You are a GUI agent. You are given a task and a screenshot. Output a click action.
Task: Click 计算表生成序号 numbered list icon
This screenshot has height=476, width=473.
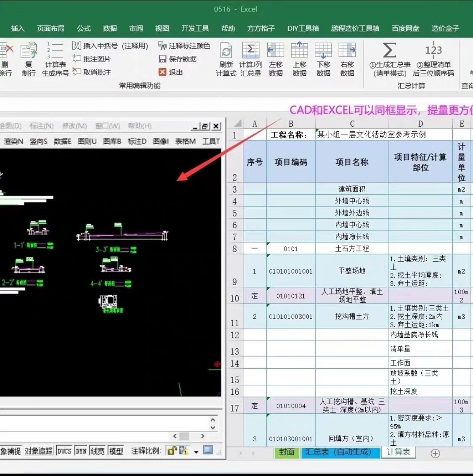tap(55, 50)
